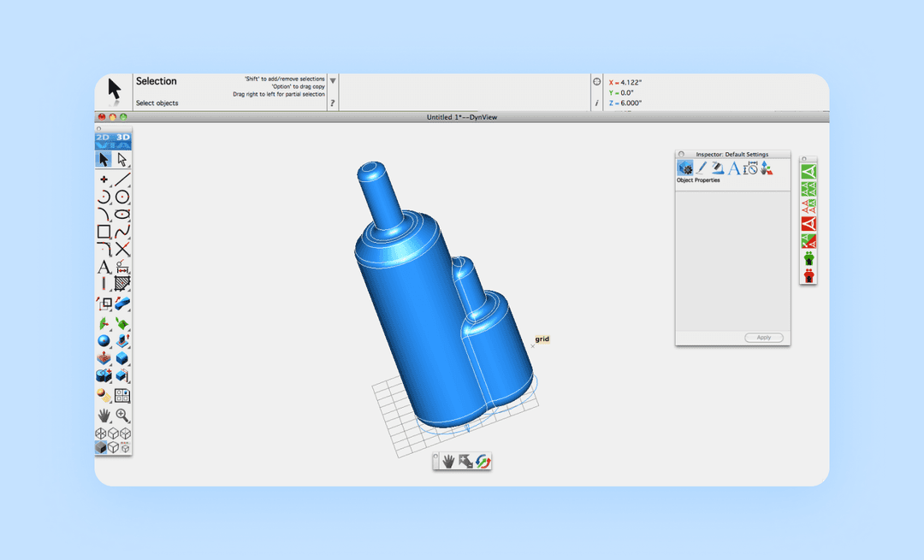Screen dimensions: 924x560
Task: Switch to 2D tool mode
Action: click(x=104, y=137)
